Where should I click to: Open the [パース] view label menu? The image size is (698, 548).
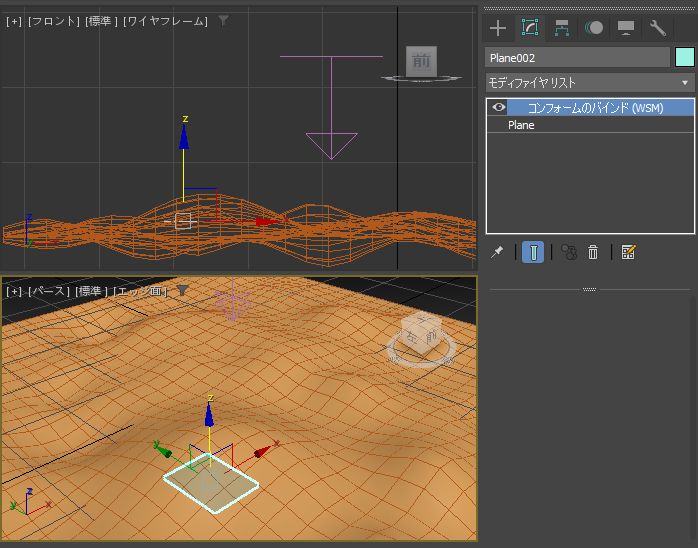(49, 292)
